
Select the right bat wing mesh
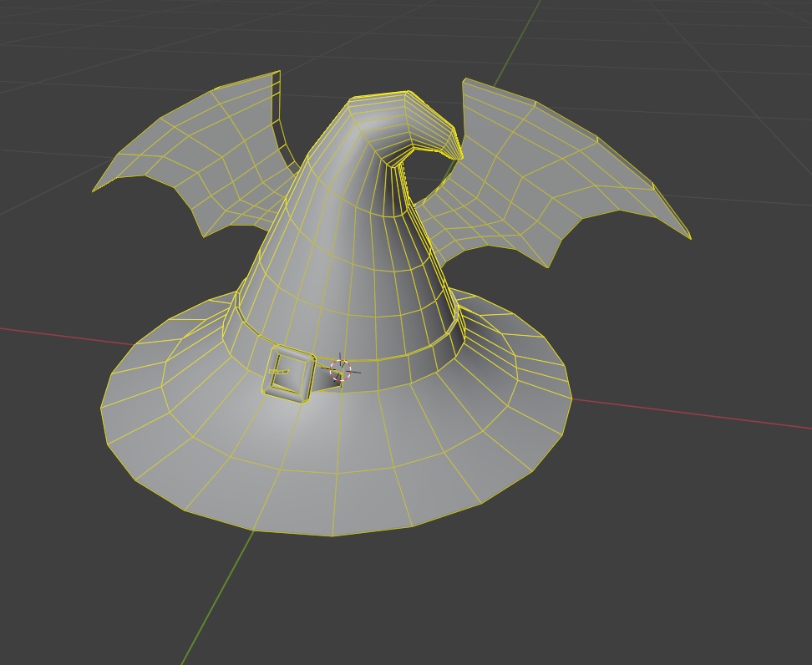tap(554, 174)
